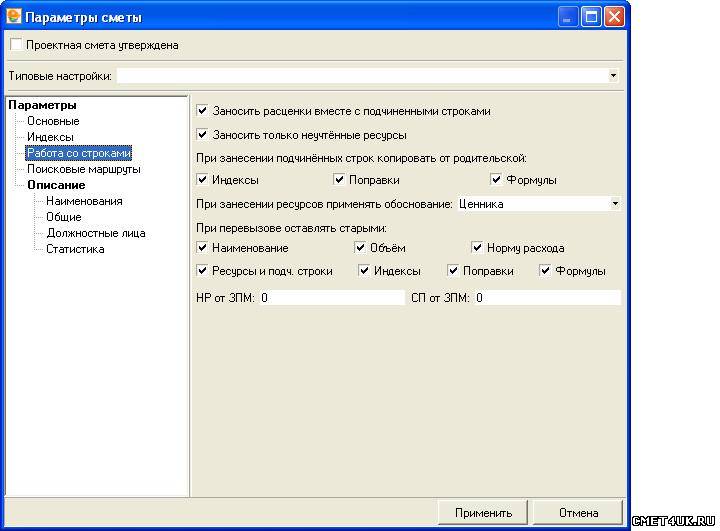Select 'Основные' in the parameters tree
The height and width of the screenshot is (531, 720).
click(x=53, y=121)
